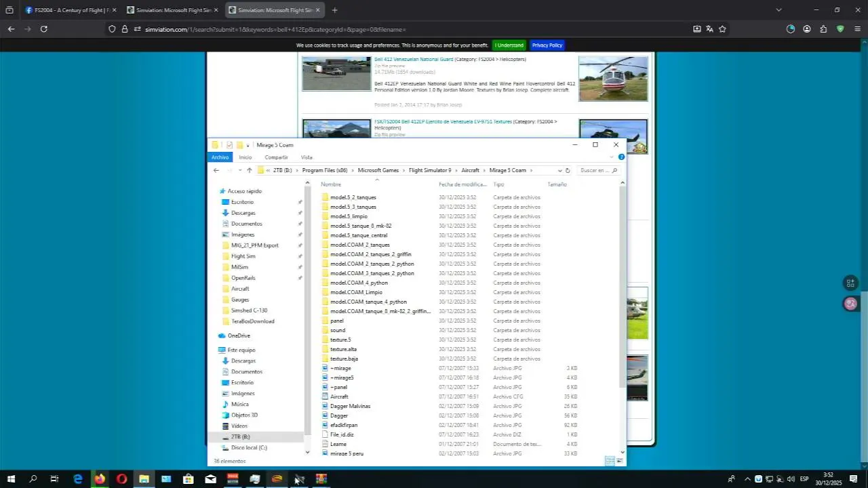Screen dimensions: 868x488
Task: Open the Archivo ribbon tab
Action: click(220, 157)
